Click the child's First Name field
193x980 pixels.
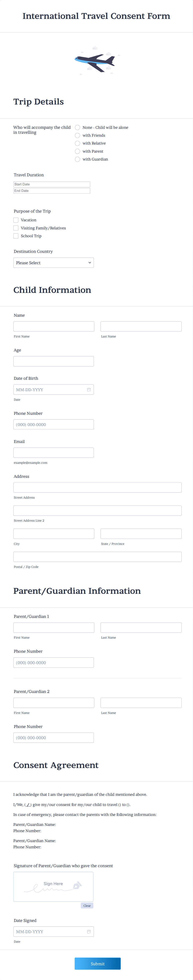[x=53, y=326]
